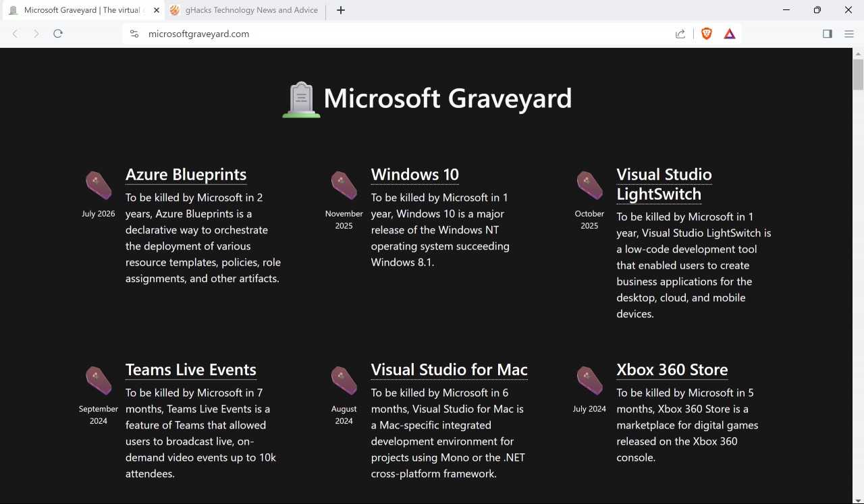Open the Visual Studio for Mac link

pos(450,370)
